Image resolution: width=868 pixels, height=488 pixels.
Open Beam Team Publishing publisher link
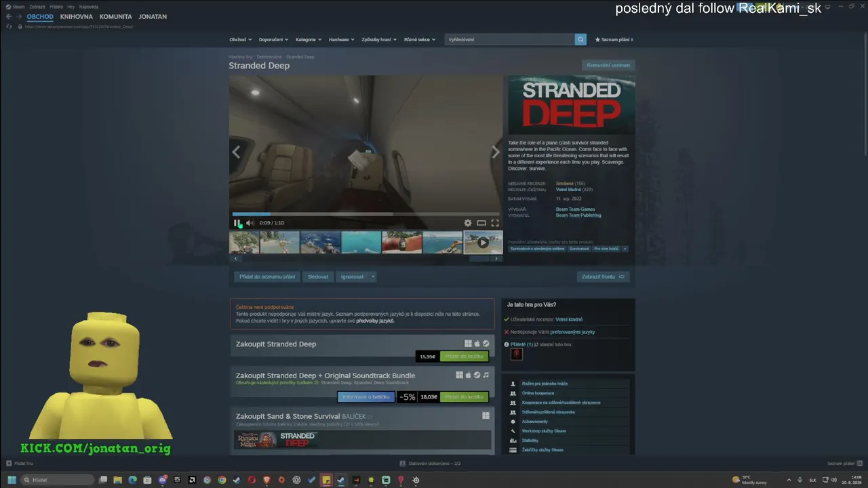point(578,216)
